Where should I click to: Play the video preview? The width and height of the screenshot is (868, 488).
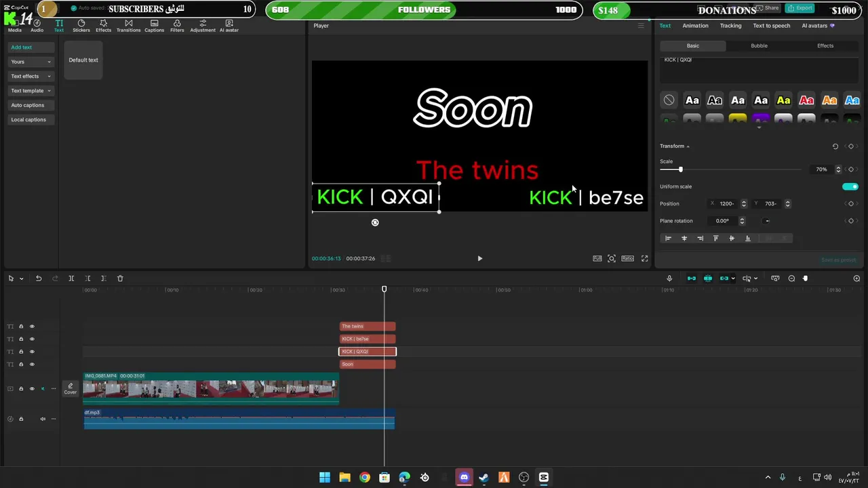[x=479, y=258]
